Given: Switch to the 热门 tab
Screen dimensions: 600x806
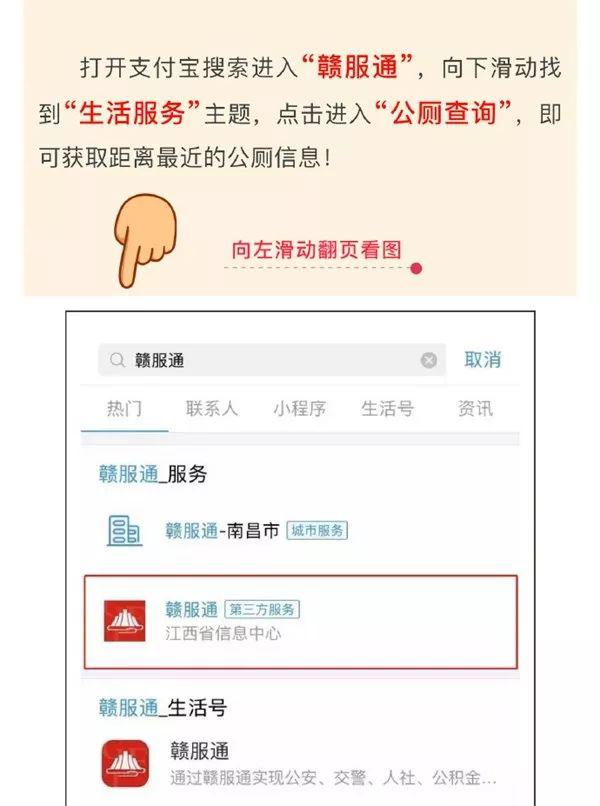Looking at the screenshot, I should pos(124,409).
